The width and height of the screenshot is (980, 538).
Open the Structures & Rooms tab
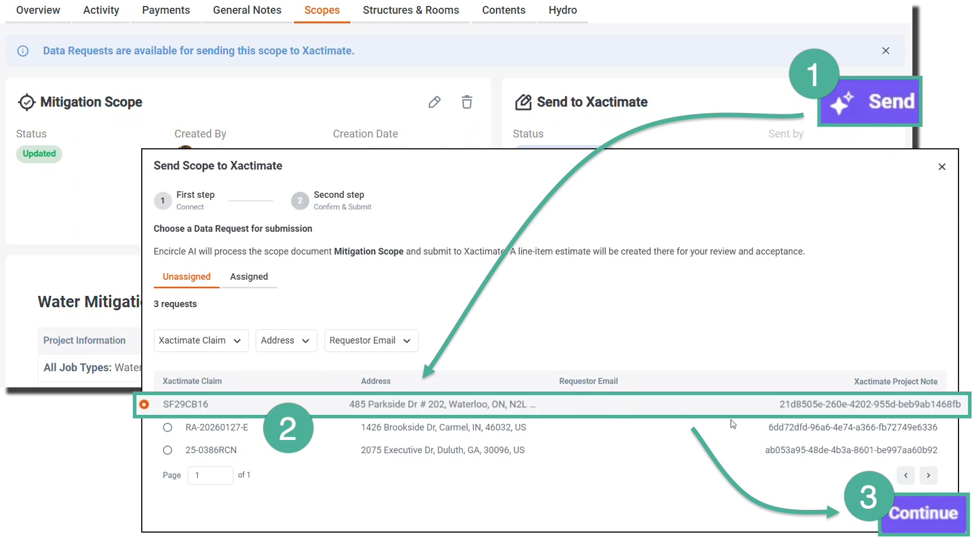[411, 10]
